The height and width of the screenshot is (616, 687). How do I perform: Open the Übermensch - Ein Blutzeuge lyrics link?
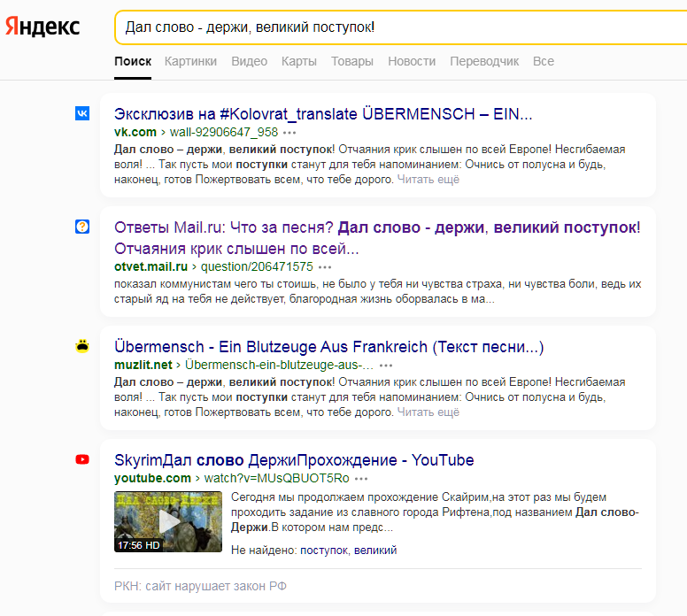[328, 346]
